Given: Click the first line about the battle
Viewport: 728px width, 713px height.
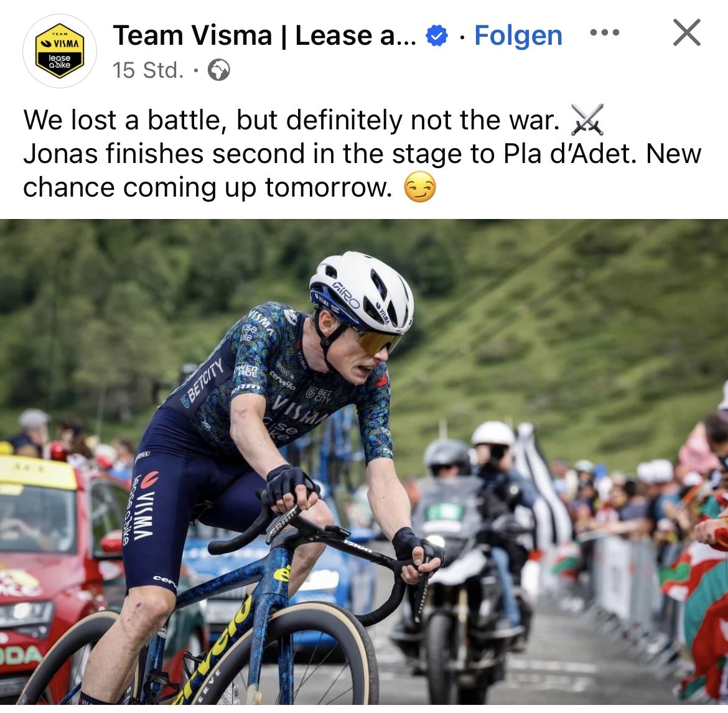Looking at the screenshot, I should click(x=291, y=120).
